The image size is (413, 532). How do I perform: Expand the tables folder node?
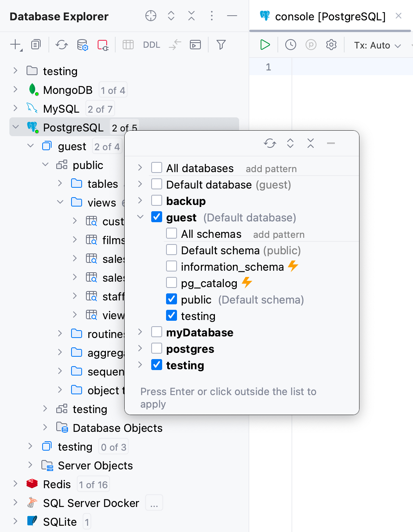tap(60, 183)
